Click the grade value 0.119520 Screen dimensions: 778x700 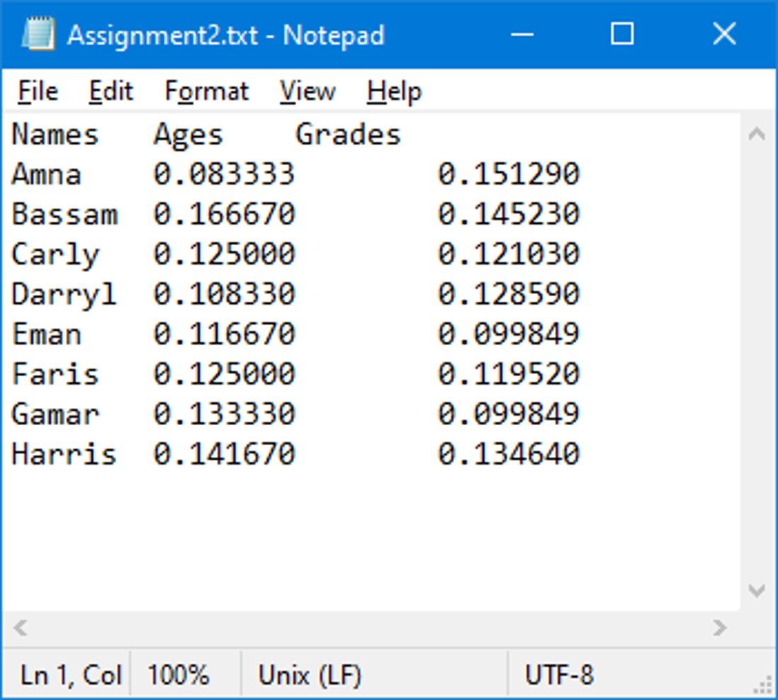509,373
